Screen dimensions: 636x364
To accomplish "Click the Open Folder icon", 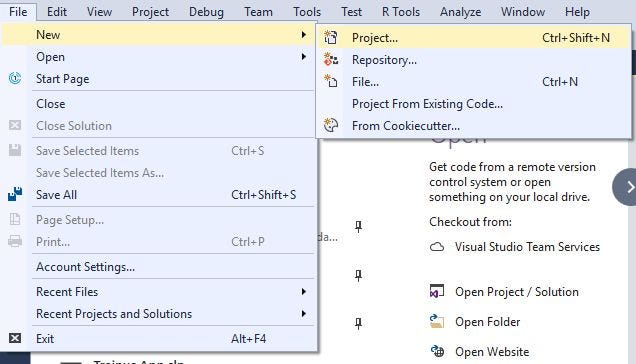I will 437,321.
